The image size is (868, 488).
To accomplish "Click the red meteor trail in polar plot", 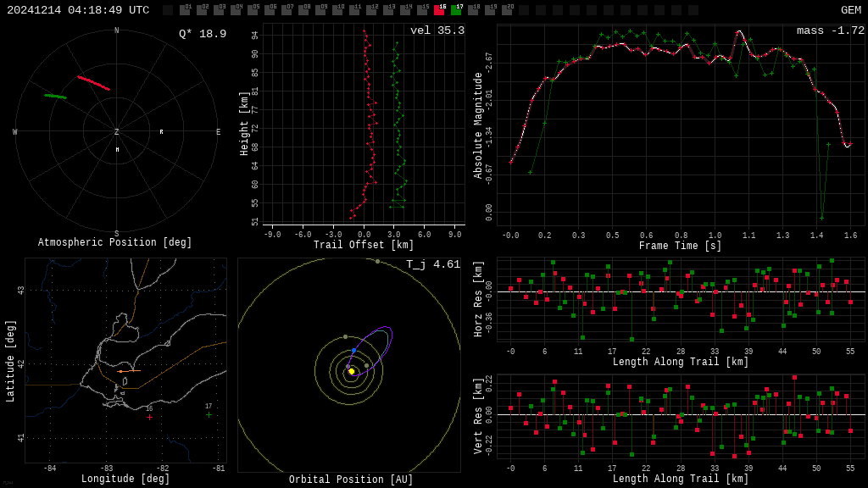I will pos(93,83).
